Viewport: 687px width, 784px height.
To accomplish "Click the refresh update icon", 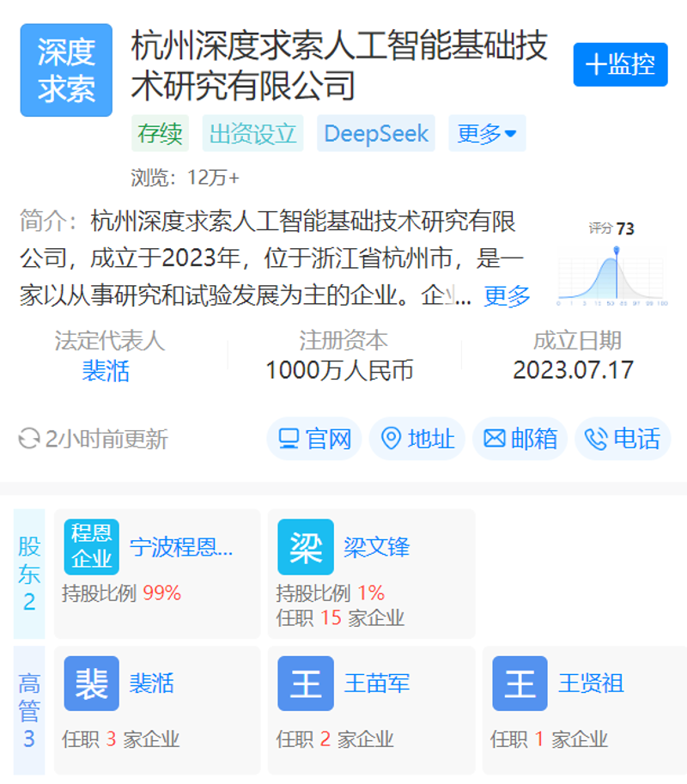I will (28, 439).
